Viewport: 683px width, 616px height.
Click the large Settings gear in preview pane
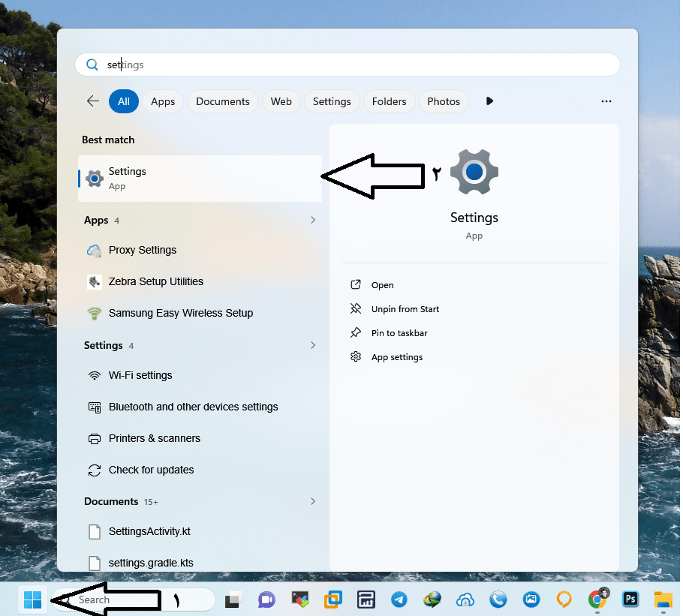[x=474, y=172]
